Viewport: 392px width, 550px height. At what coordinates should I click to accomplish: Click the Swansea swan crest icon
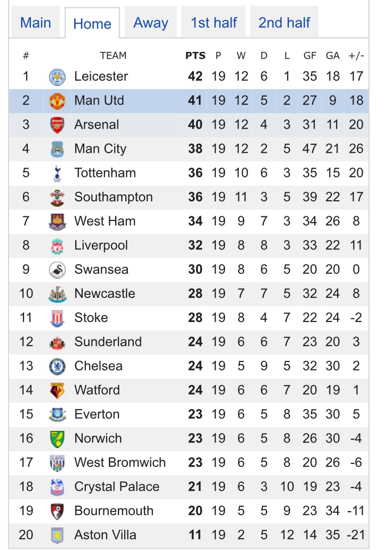57,270
